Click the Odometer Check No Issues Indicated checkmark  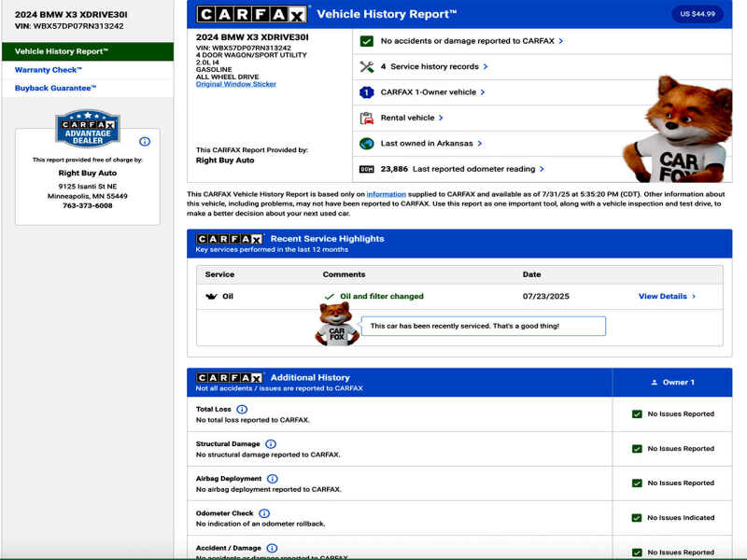(x=637, y=518)
